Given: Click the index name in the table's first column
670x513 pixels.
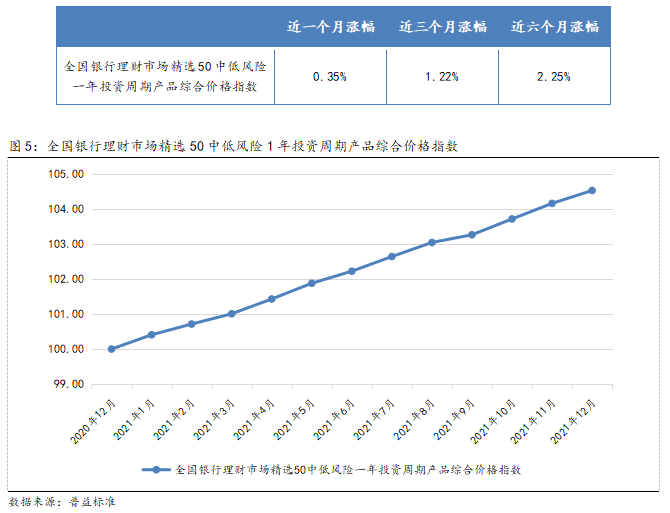Looking at the screenshot, I should click(x=167, y=77).
